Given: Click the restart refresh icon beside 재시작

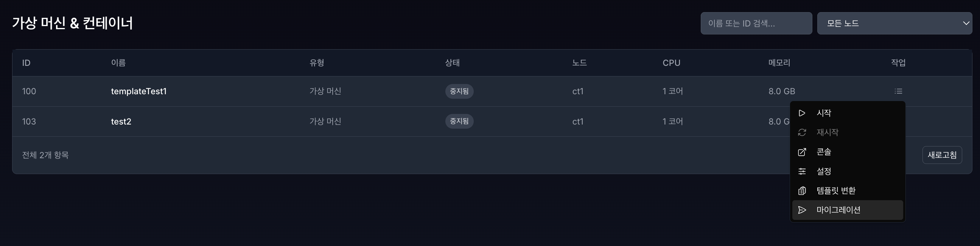Looking at the screenshot, I should tap(802, 132).
